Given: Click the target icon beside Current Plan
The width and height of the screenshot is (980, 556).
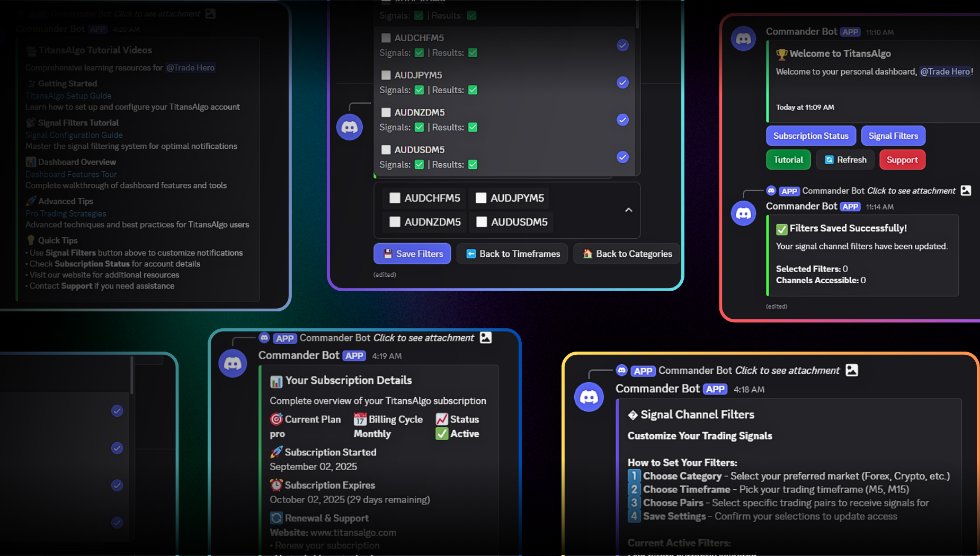Looking at the screenshot, I should (276, 419).
